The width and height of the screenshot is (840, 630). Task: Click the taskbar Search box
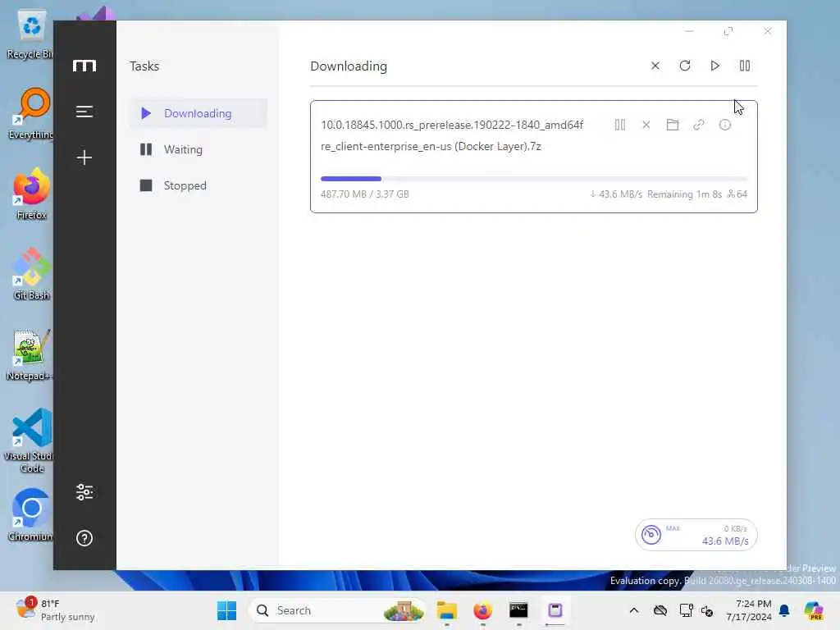pos(337,610)
